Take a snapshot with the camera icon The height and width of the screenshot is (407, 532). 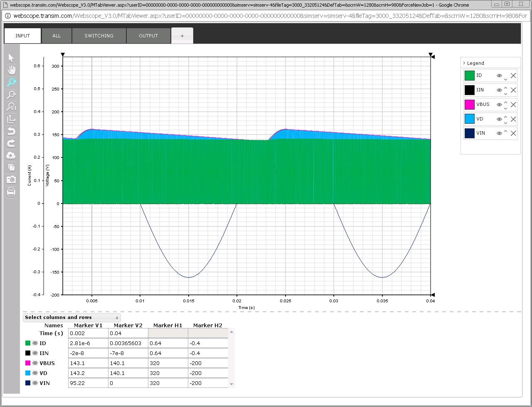[11, 179]
